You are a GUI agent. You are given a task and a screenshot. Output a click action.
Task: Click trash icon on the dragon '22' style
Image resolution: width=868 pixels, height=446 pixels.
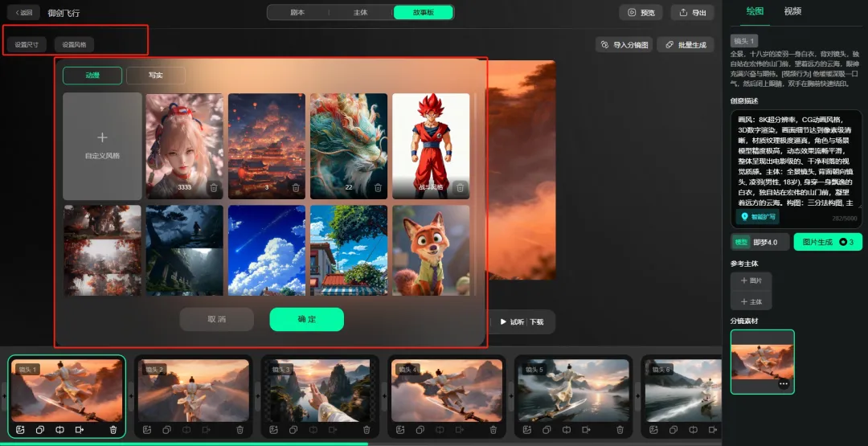point(378,188)
